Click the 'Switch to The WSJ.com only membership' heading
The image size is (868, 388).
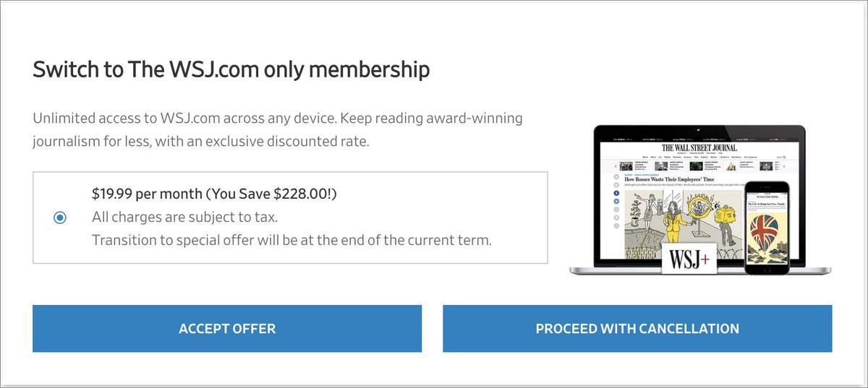pos(231,70)
